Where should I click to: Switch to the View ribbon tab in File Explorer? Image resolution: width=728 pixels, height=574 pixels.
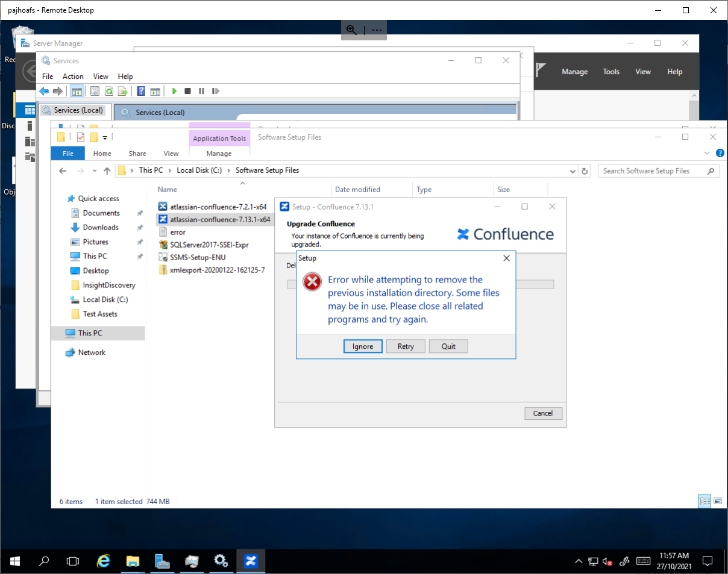pos(171,154)
